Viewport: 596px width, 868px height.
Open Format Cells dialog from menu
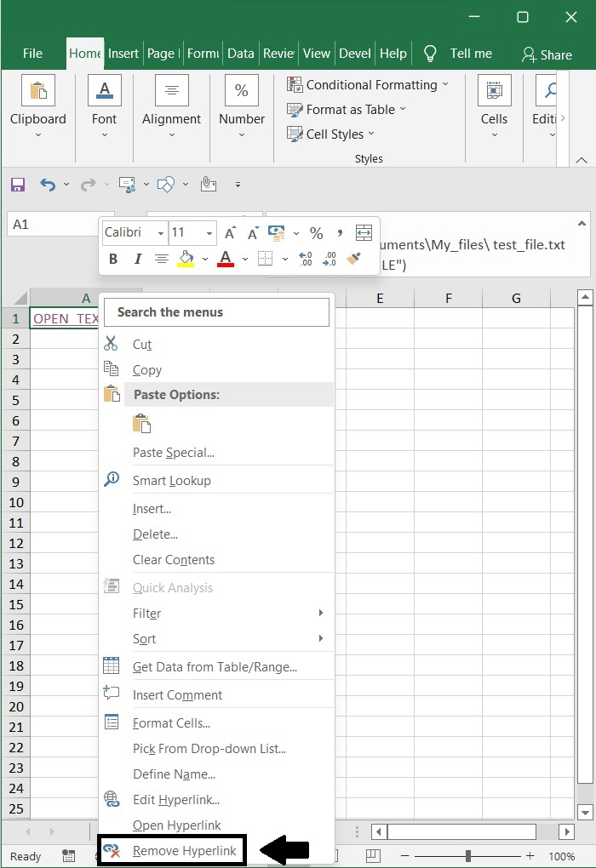(x=216, y=723)
